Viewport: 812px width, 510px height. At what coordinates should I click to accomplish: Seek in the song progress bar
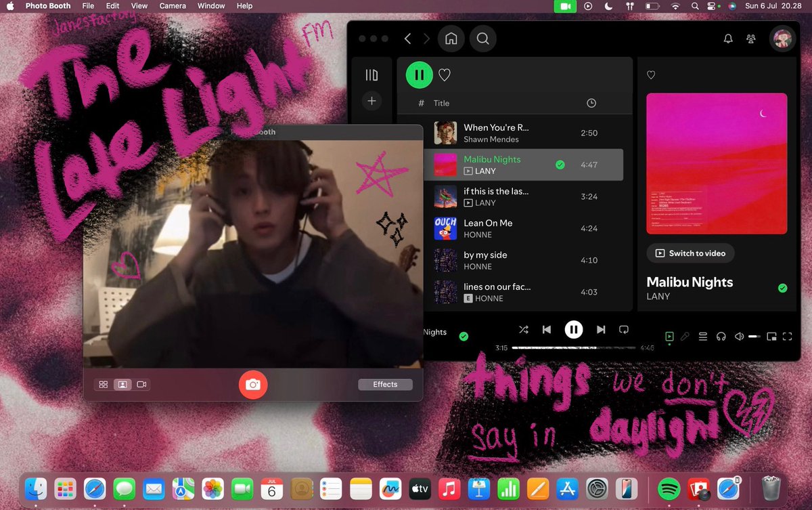tap(574, 348)
